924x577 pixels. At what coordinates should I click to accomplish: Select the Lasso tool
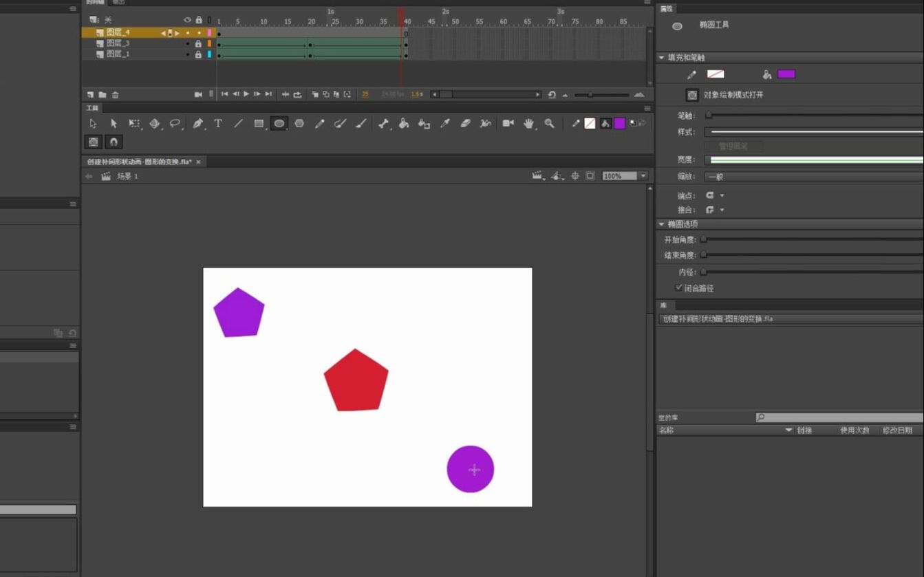(175, 124)
